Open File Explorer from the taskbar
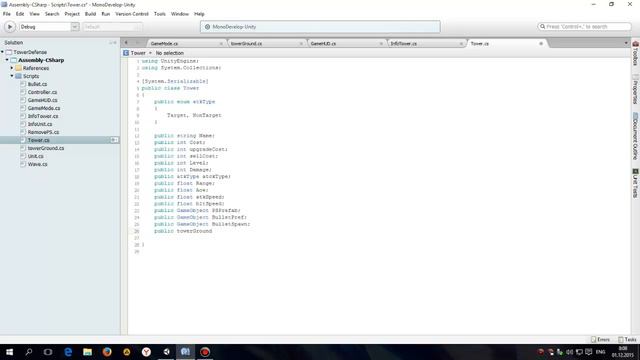Image resolution: width=640 pixels, height=360 pixels. click(x=87, y=352)
